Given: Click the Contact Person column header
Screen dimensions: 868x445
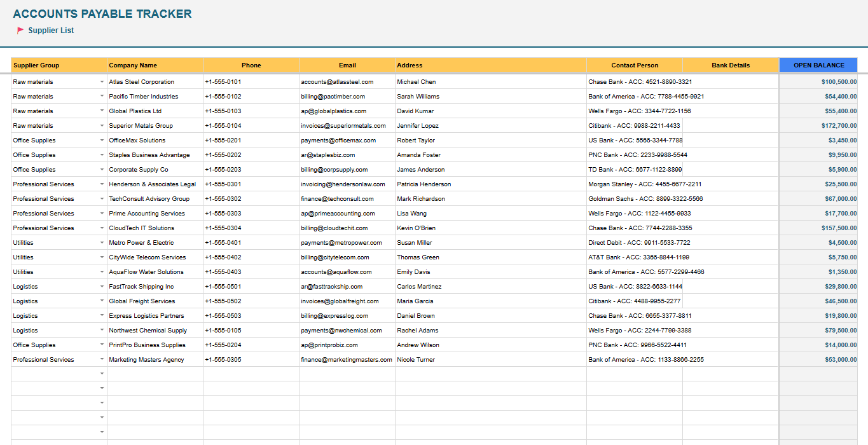Looking at the screenshot, I should click(x=635, y=65).
